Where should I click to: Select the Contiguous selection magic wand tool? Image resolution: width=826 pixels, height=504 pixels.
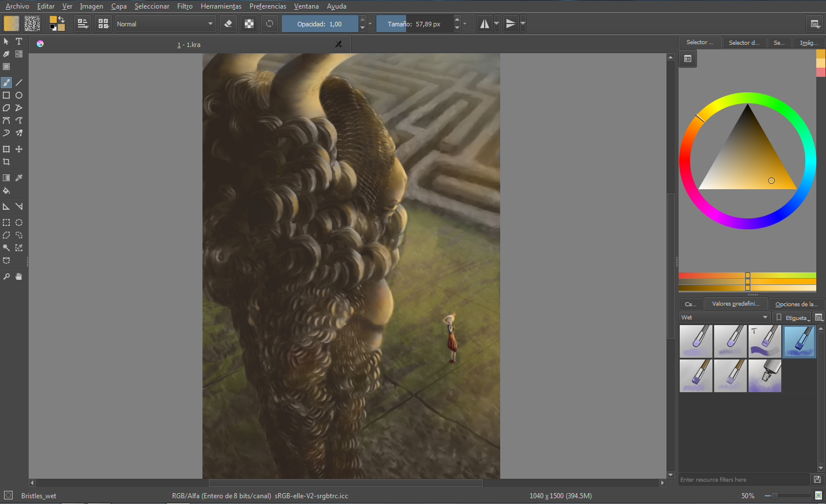[x=6, y=248]
